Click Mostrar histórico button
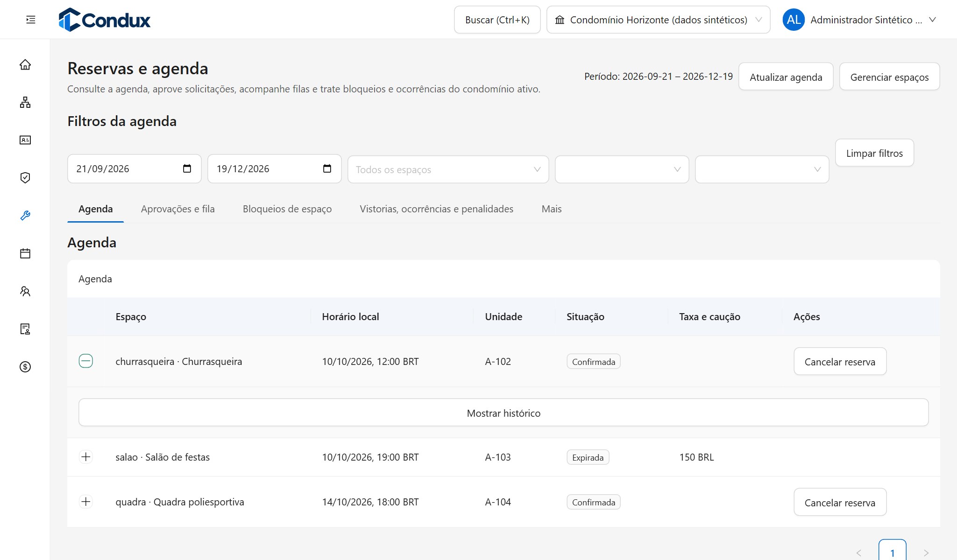This screenshot has width=957, height=560. coord(503,413)
